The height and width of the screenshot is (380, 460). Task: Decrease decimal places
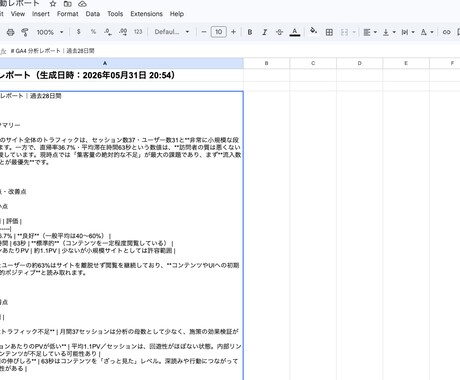(108, 32)
